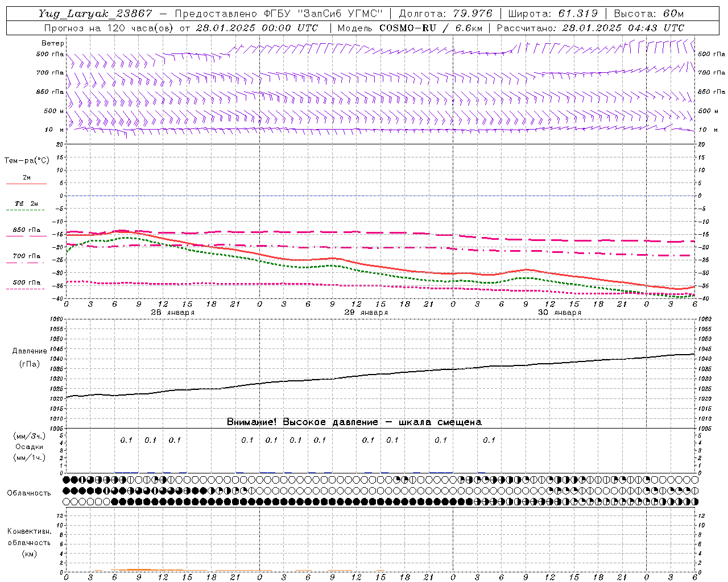Click the model label COSMO-RU / 6.6км

click(431, 28)
